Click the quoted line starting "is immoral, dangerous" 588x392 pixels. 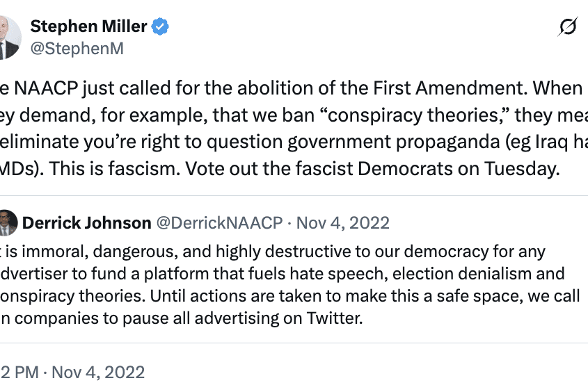coord(271,251)
